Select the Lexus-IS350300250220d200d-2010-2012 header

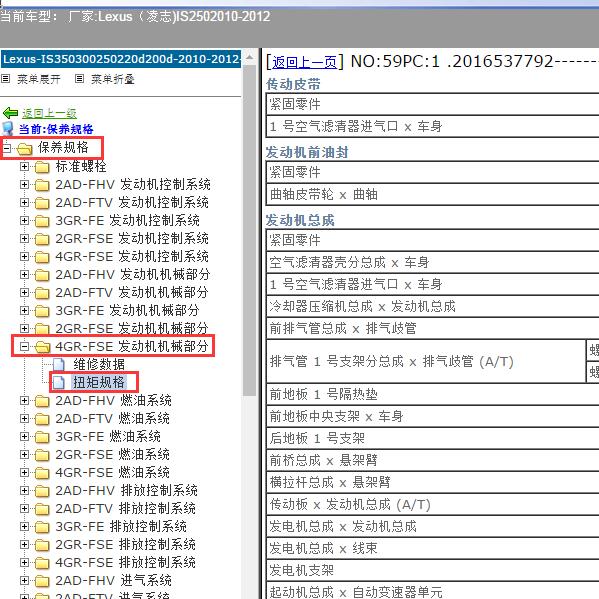pos(121,59)
